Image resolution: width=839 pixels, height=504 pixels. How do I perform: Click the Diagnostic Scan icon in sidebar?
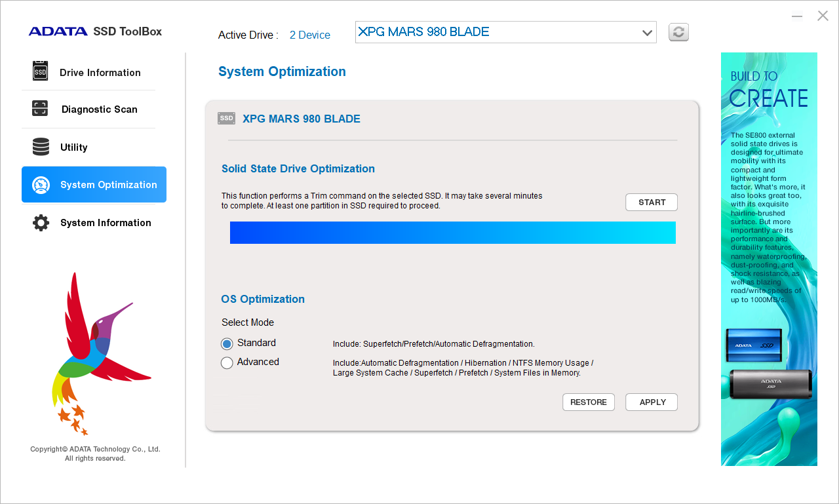tap(40, 109)
